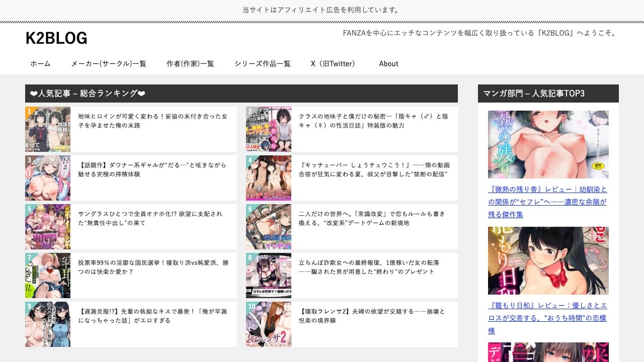Click the third sidebar manga cover image

coord(548,352)
